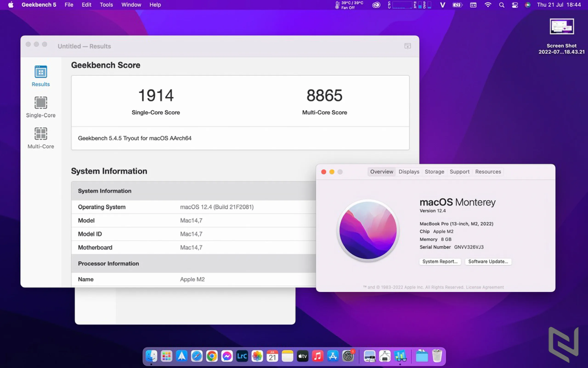Open the Trash in the Dock
The image size is (588, 368).
coord(437,356)
